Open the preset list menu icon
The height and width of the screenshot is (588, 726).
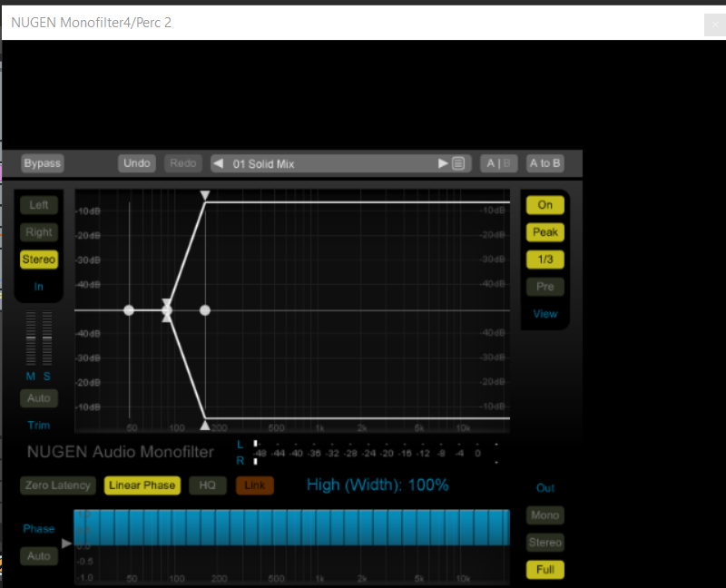(x=458, y=163)
